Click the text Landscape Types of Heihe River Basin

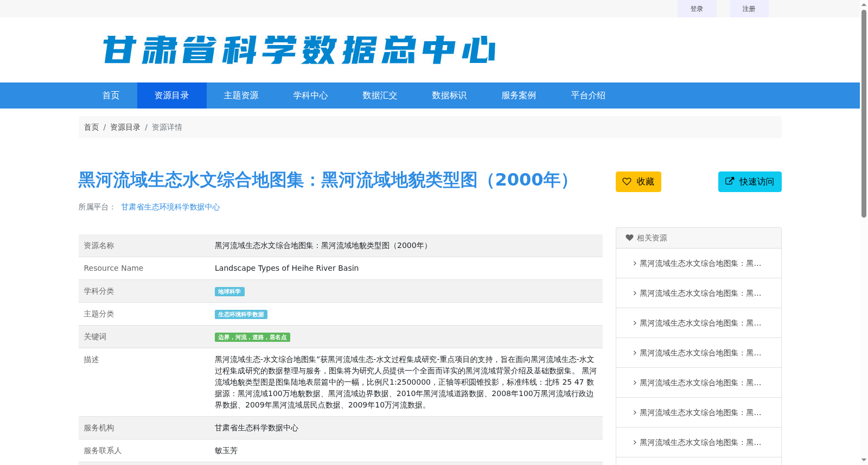(286, 268)
